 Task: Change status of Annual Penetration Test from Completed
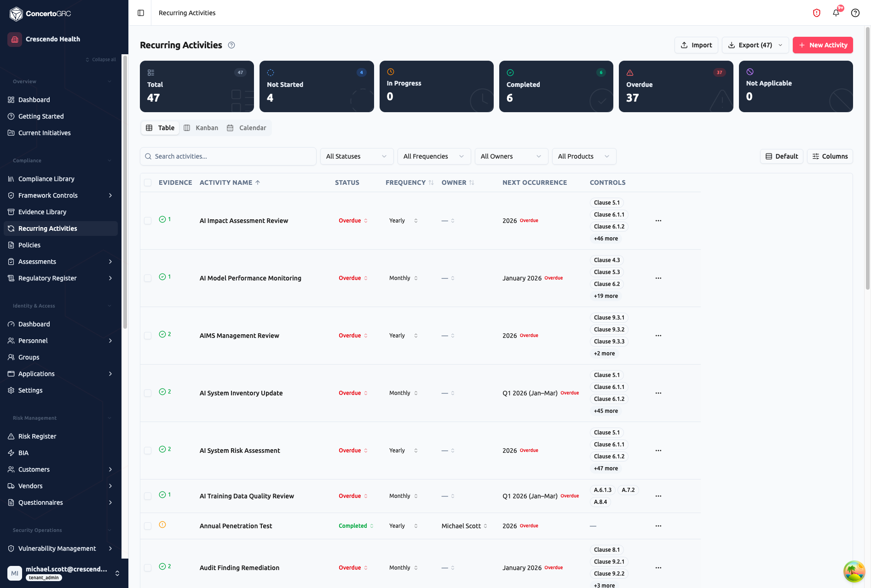pos(356,526)
